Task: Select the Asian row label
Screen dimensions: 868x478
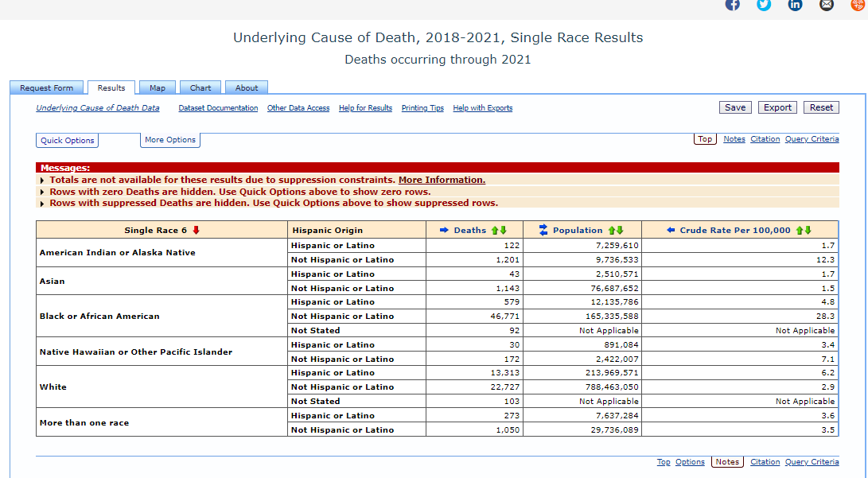Action: [x=52, y=281]
